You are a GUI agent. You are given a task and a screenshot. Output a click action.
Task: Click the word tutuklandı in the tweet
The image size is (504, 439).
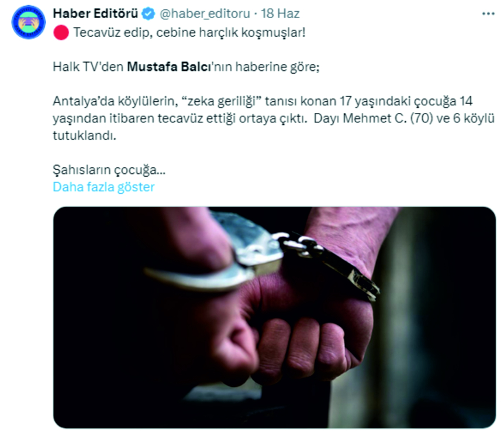click(85, 135)
